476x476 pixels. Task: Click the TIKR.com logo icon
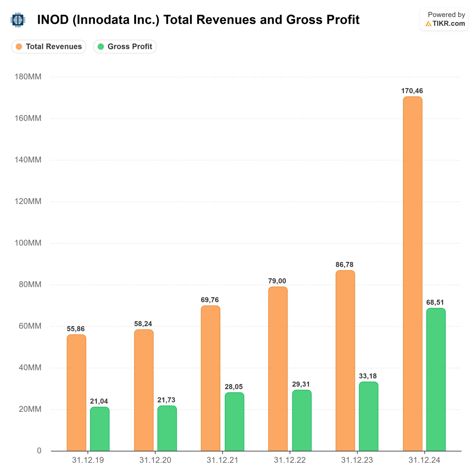point(428,24)
